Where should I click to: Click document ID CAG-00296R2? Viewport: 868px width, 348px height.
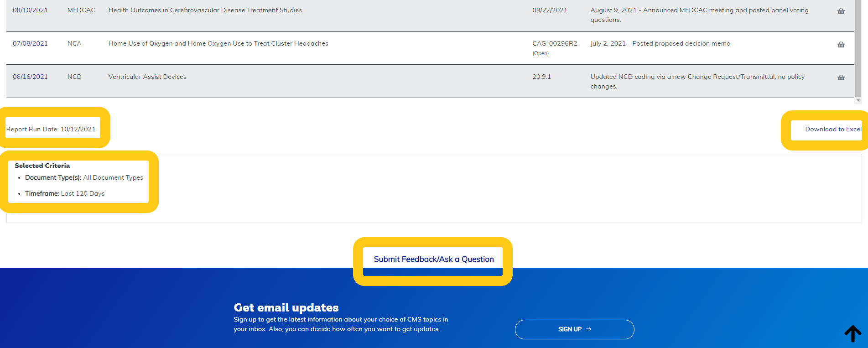tap(554, 44)
